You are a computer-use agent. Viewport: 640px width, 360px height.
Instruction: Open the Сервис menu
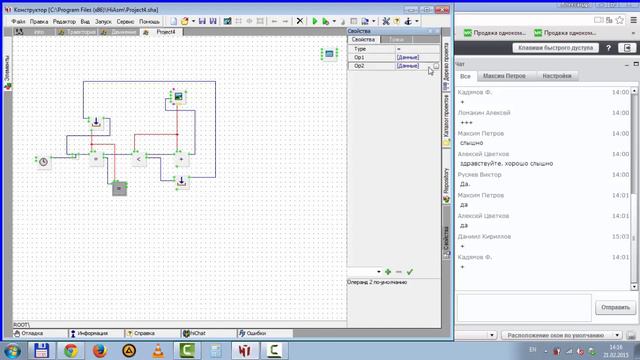125,21
